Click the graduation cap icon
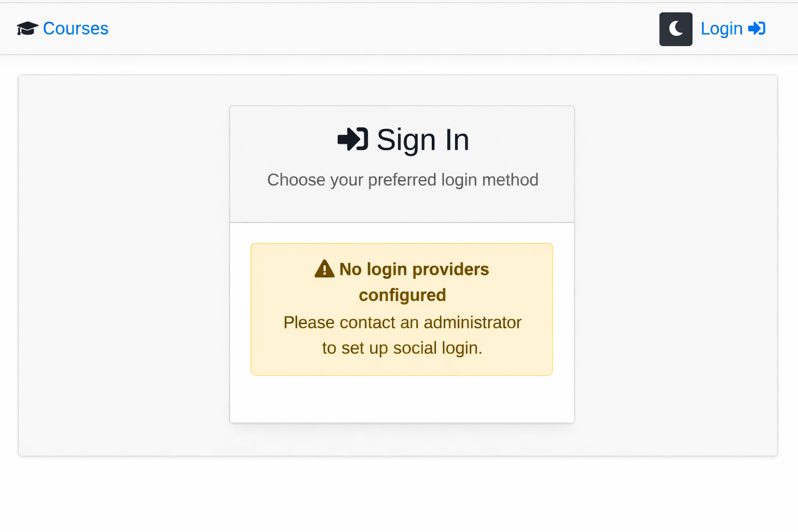This screenshot has height=532, width=798. 28,29
